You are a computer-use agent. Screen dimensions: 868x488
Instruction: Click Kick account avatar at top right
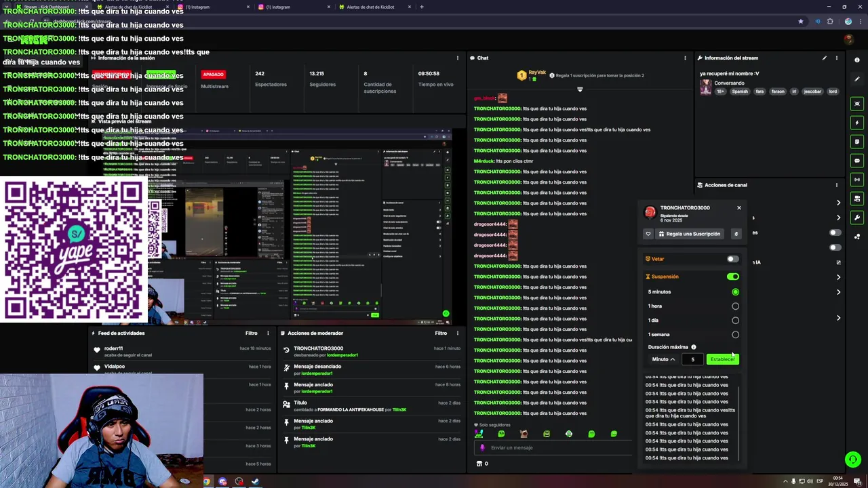point(848,39)
